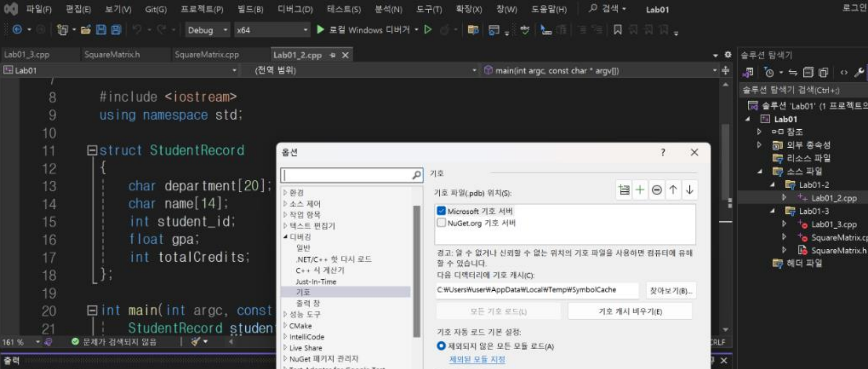Uncheck the Microsoft symbol server checkbox
The height and width of the screenshot is (369, 868).
pos(441,211)
